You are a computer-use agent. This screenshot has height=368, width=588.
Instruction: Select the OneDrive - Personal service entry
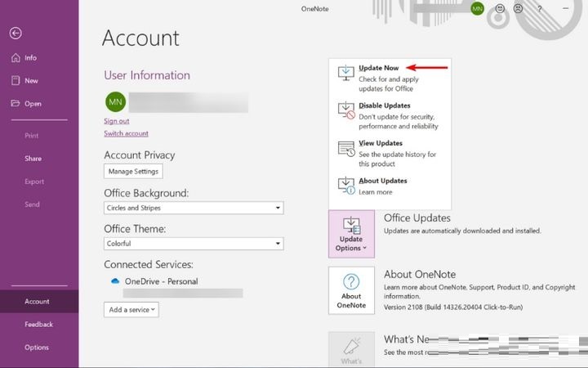161,281
